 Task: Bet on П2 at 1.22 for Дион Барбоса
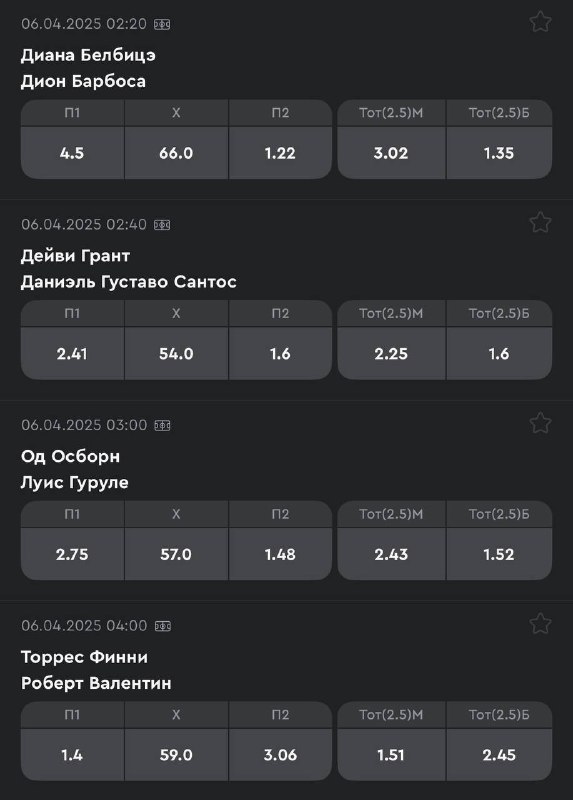point(280,153)
